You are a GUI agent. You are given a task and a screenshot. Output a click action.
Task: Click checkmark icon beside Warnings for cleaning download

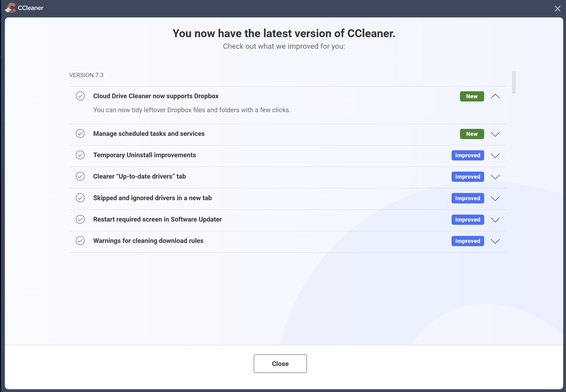pos(80,241)
